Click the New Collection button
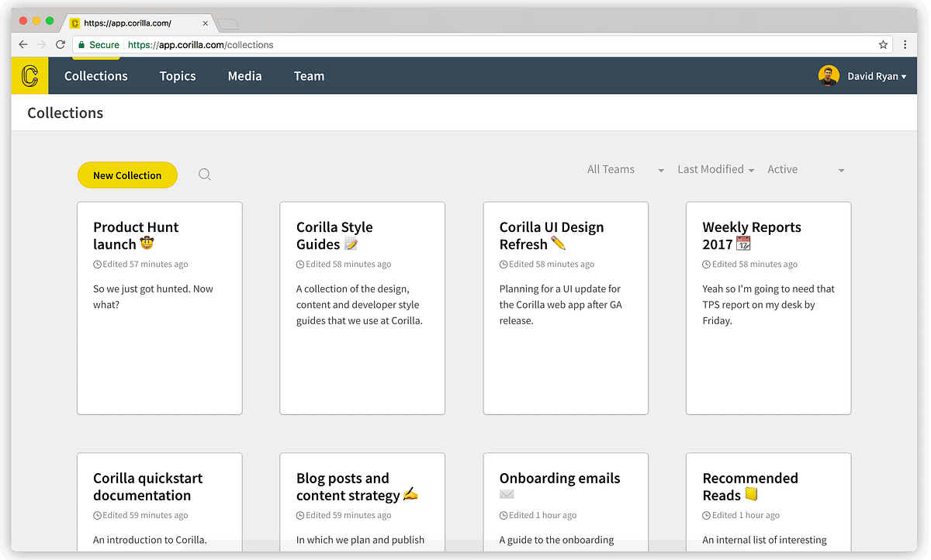931x560 pixels. coord(127,175)
